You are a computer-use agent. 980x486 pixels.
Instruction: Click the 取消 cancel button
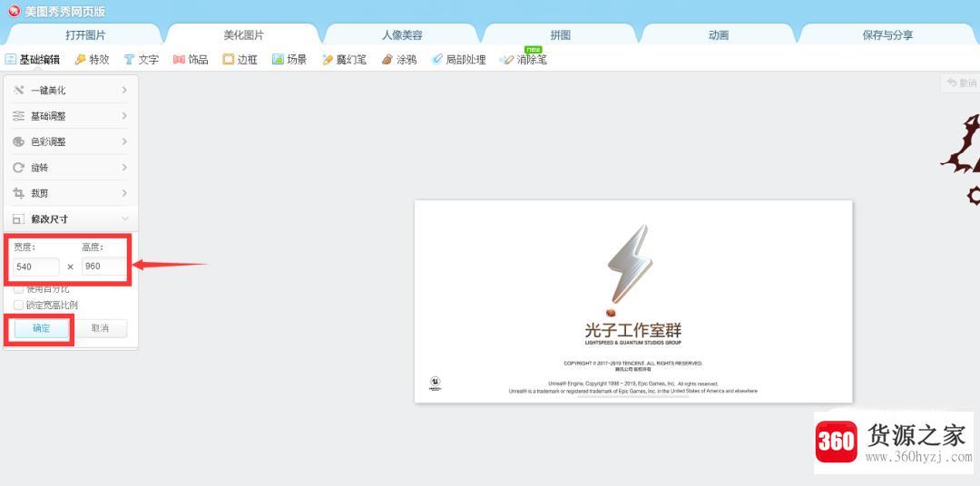pyautogui.click(x=100, y=328)
